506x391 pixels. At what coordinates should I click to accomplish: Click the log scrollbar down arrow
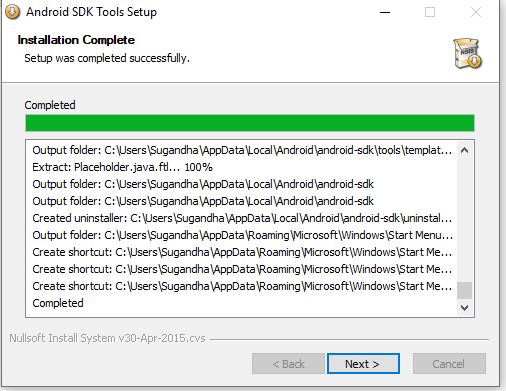[x=464, y=307]
